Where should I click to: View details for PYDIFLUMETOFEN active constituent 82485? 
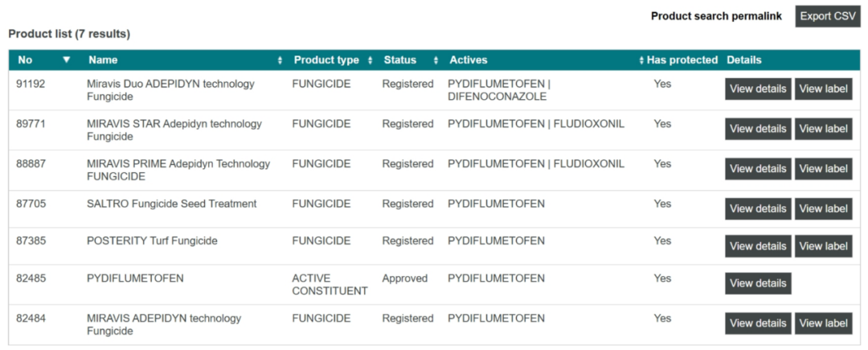coord(758,283)
